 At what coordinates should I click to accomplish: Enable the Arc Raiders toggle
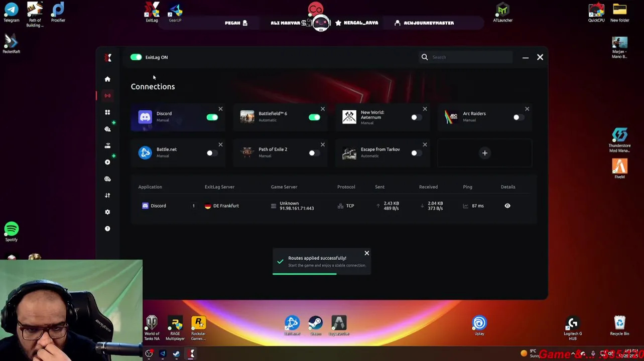[x=519, y=117]
